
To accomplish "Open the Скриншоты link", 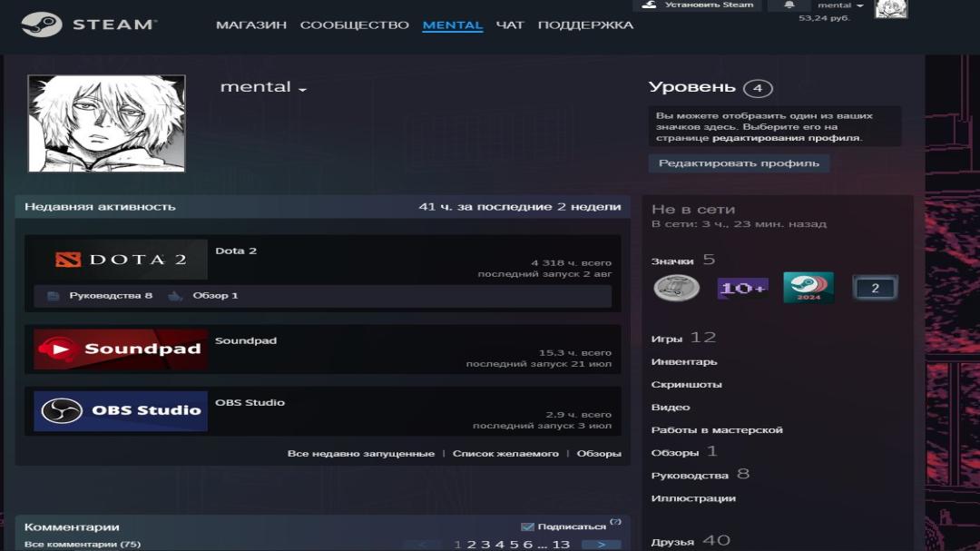I will (x=686, y=385).
